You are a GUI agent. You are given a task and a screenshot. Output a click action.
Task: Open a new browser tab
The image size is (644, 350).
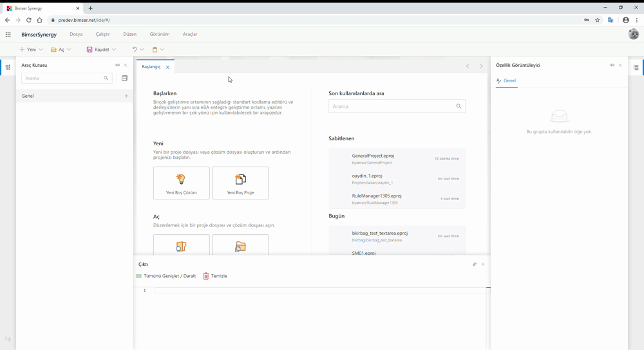(x=90, y=8)
